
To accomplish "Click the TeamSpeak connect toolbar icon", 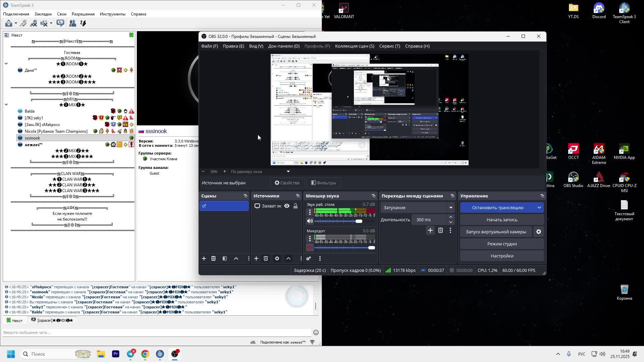I will click(x=9, y=23).
